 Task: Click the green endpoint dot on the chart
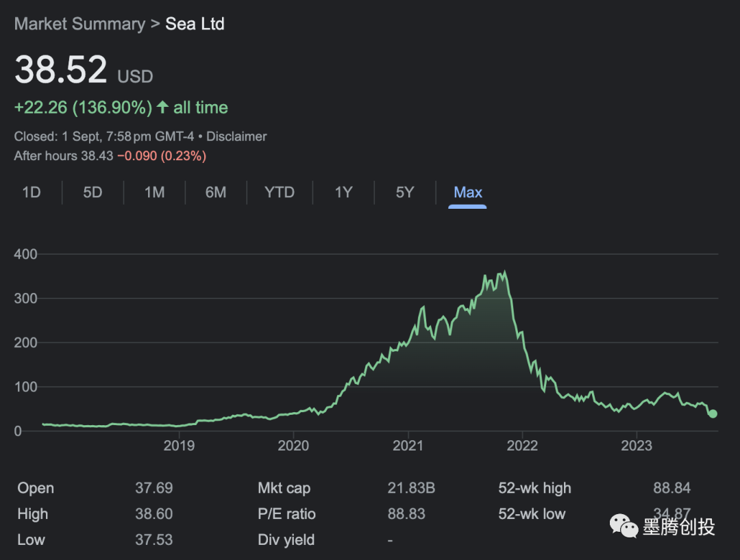[713, 413]
